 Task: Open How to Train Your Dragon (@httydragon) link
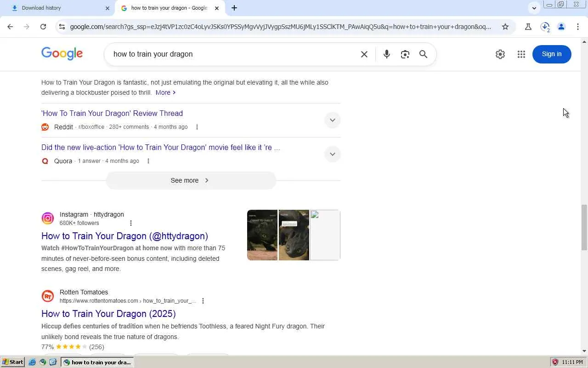[x=124, y=236]
